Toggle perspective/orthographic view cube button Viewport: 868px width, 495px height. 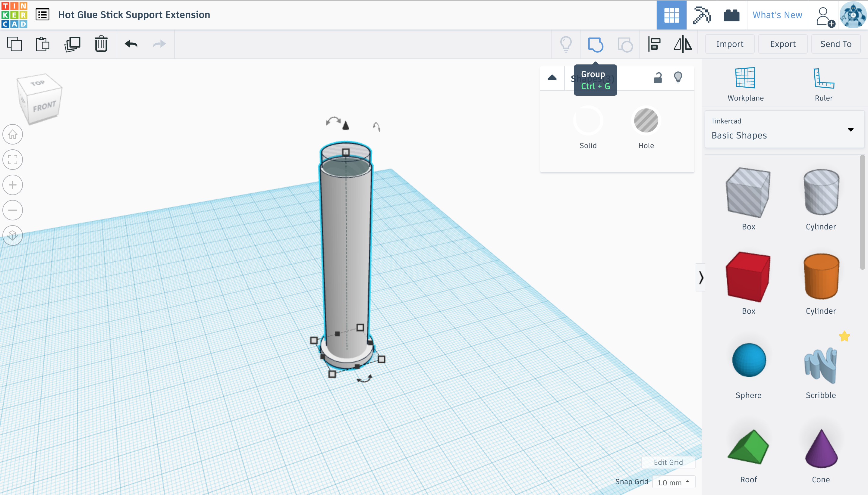tap(13, 235)
